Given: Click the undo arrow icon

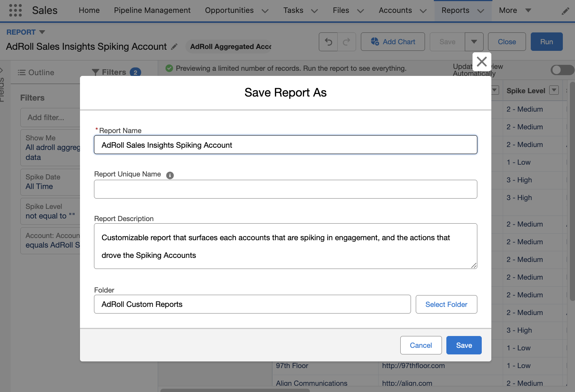Looking at the screenshot, I should 328,42.
